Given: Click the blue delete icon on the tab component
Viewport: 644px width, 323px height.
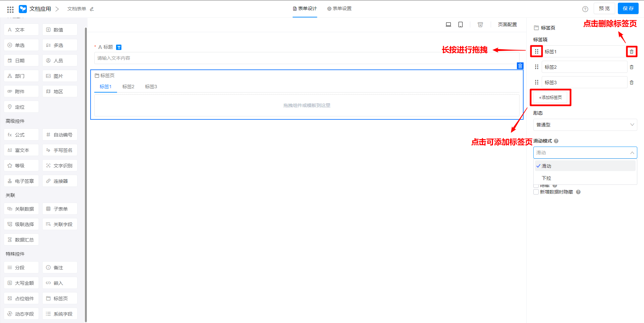Looking at the screenshot, I should coord(520,66).
